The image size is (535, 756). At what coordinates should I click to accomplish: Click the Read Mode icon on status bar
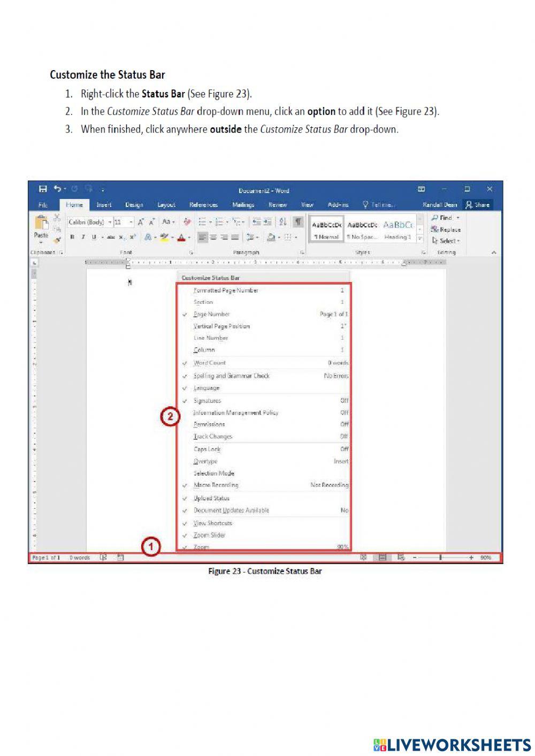[x=363, y=557]
